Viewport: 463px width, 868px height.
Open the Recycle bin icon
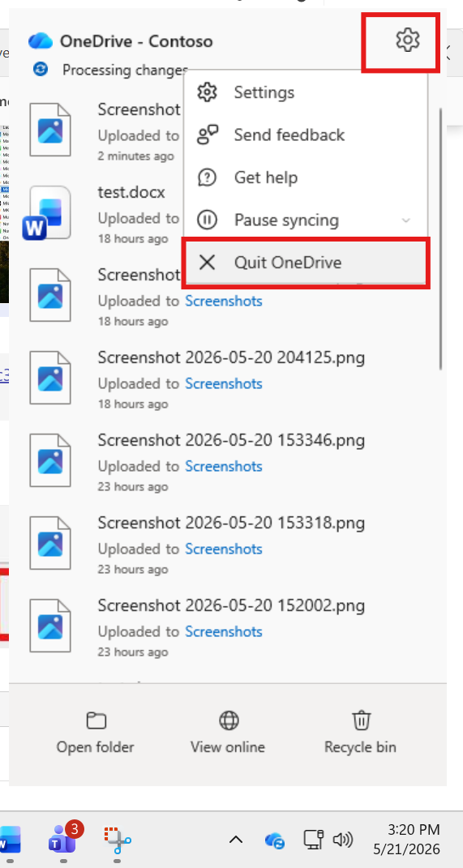pos(361,720)
